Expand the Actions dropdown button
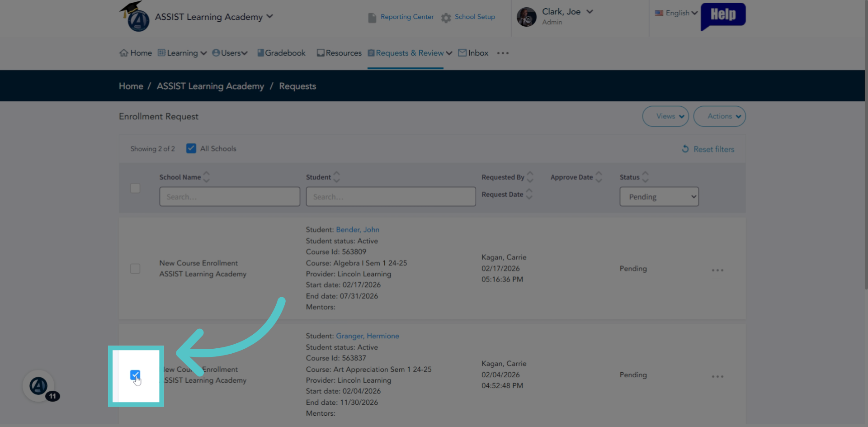Image resolution: width=868 pixels, height=427 pixels. (x=720, y=116)
